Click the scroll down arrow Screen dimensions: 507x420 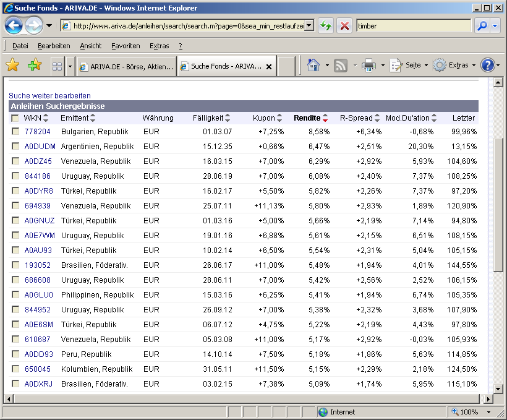pos(498,388)
